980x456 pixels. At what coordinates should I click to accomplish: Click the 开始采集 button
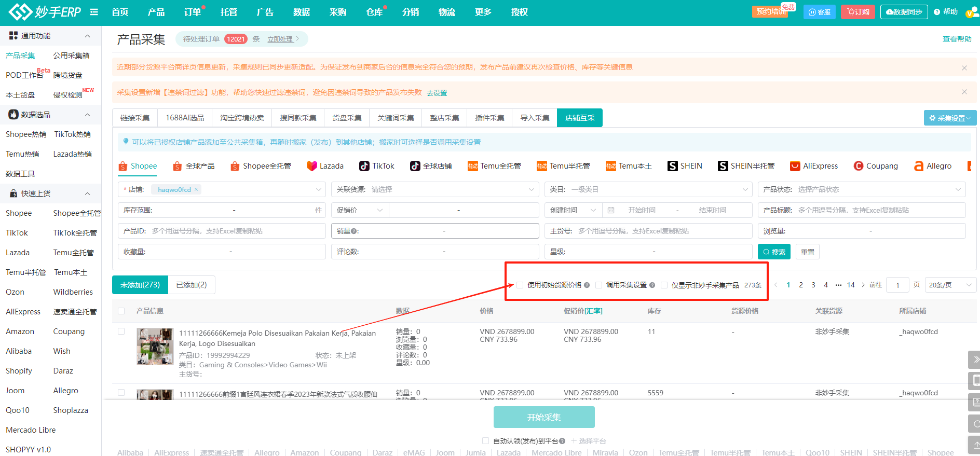pos(544,417)
